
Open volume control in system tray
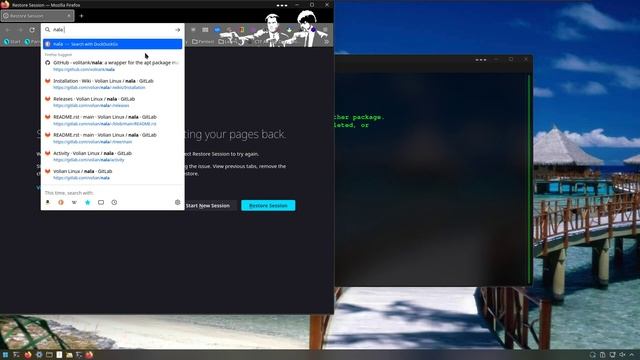point(622,355)
